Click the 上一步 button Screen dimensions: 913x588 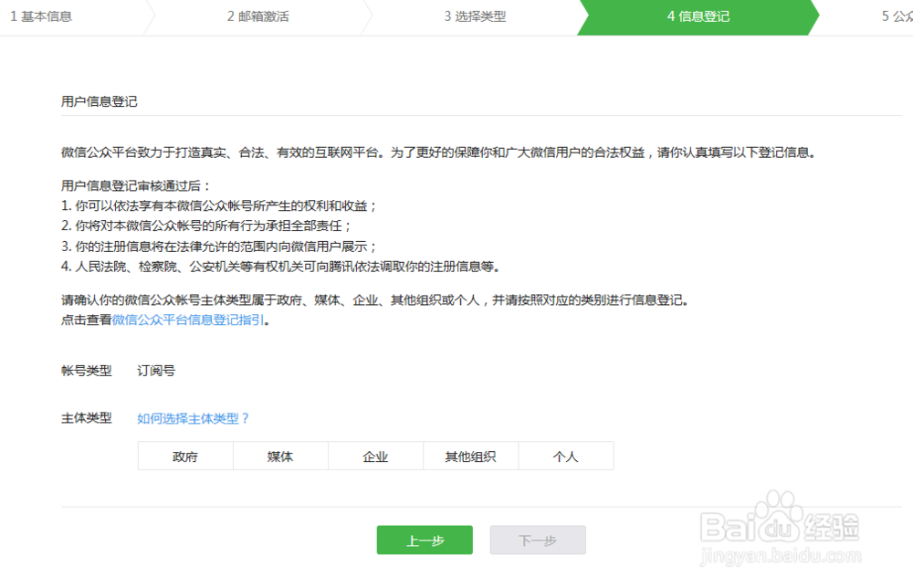425,540
